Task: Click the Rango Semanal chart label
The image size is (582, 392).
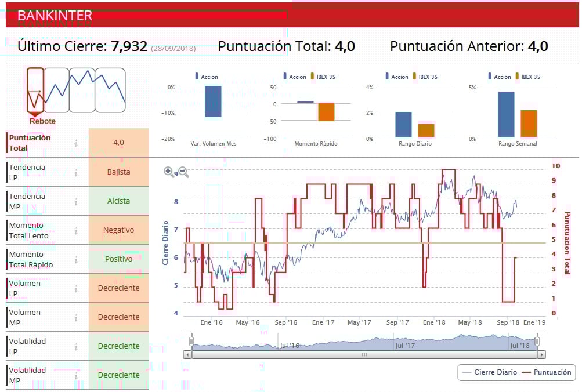Action: tap(518, 144)
